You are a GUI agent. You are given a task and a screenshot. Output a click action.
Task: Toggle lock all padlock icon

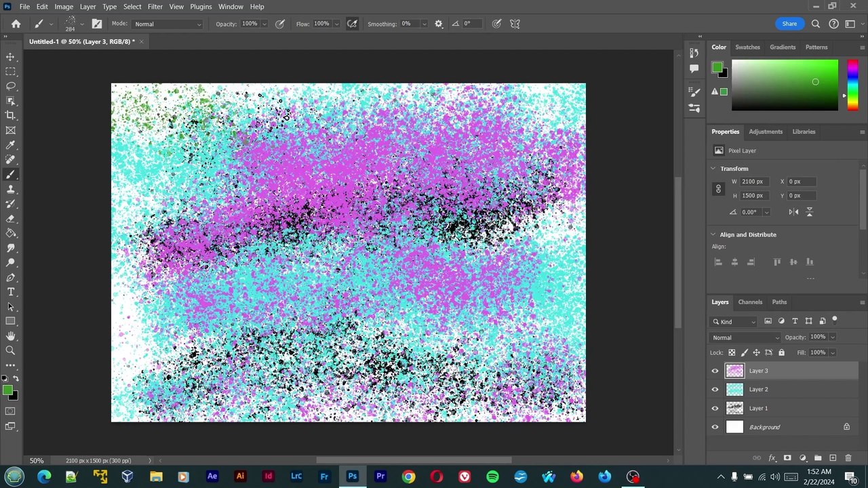point(781,352)
